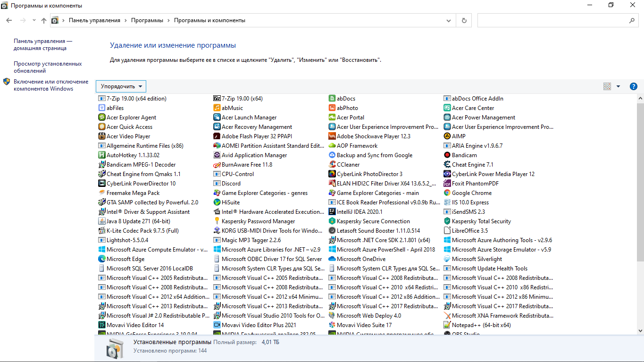
Task: Select LibreOffice 3.5 in the list
Action: coord(466,231)
